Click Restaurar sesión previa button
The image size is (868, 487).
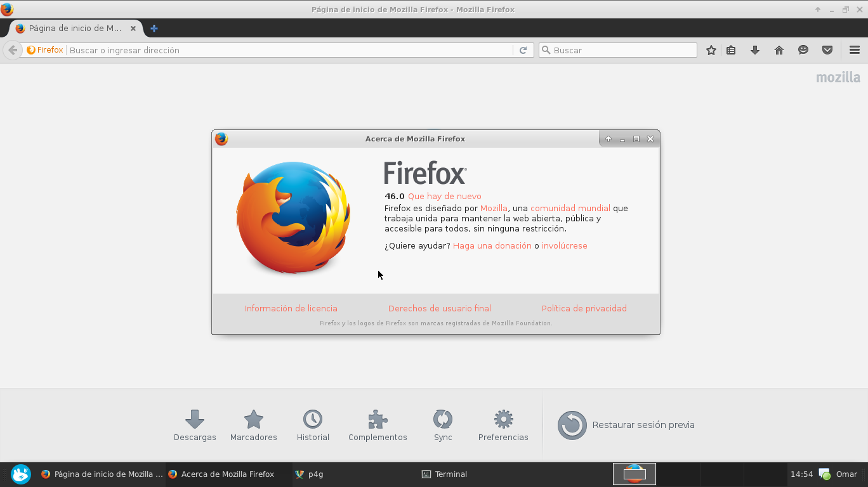click(x=626, y=425)
